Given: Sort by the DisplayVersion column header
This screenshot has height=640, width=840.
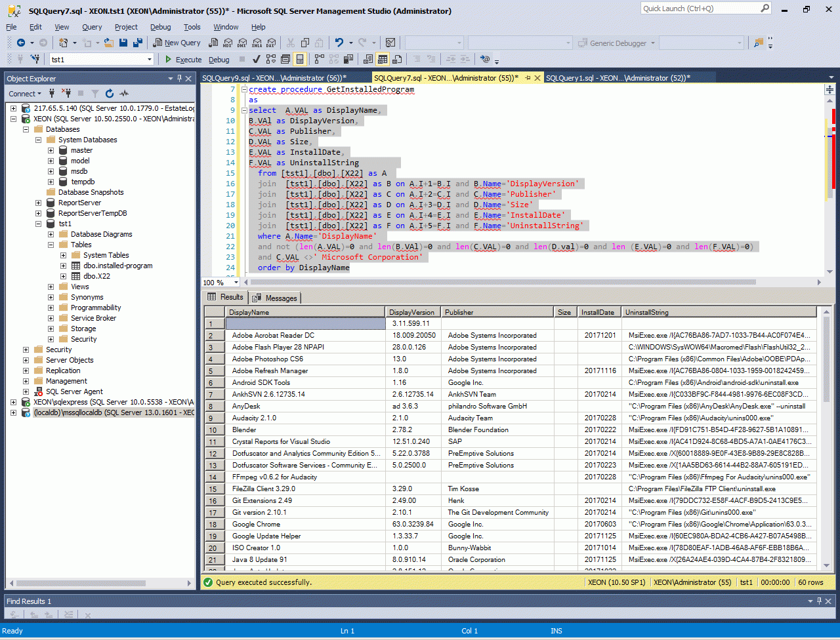Looking at the screenshot, I should pos(413,312).
